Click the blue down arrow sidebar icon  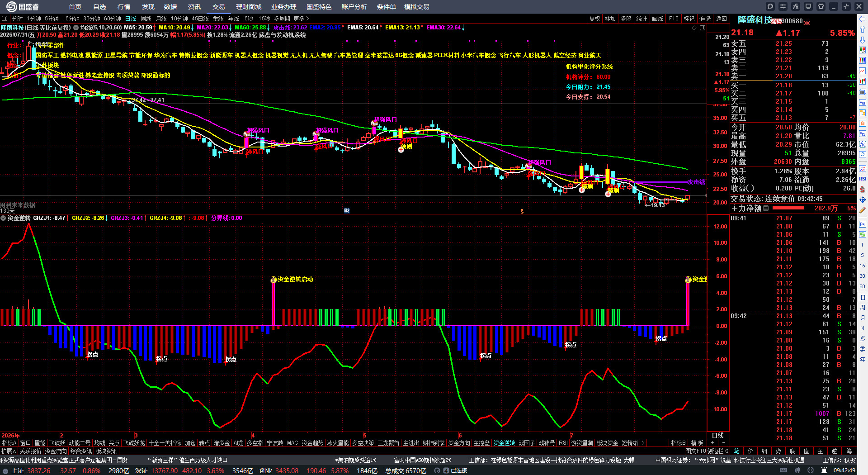(863, 40)
